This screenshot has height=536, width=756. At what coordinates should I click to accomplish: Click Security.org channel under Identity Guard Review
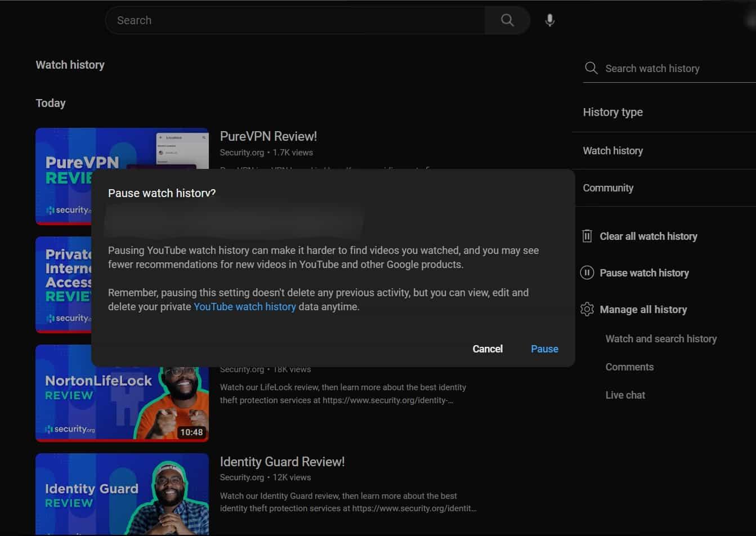[x=242, y=477]
